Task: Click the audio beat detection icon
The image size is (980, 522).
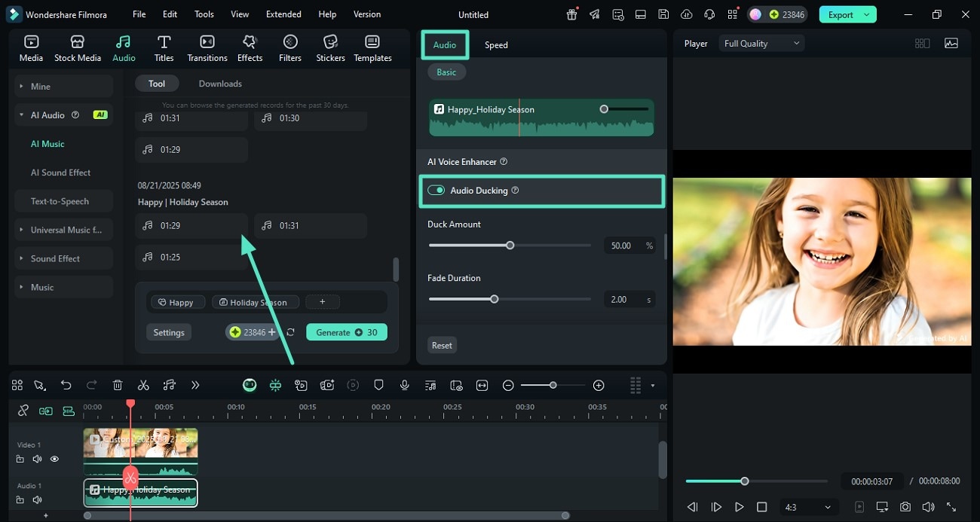Action: click(170, 385)
